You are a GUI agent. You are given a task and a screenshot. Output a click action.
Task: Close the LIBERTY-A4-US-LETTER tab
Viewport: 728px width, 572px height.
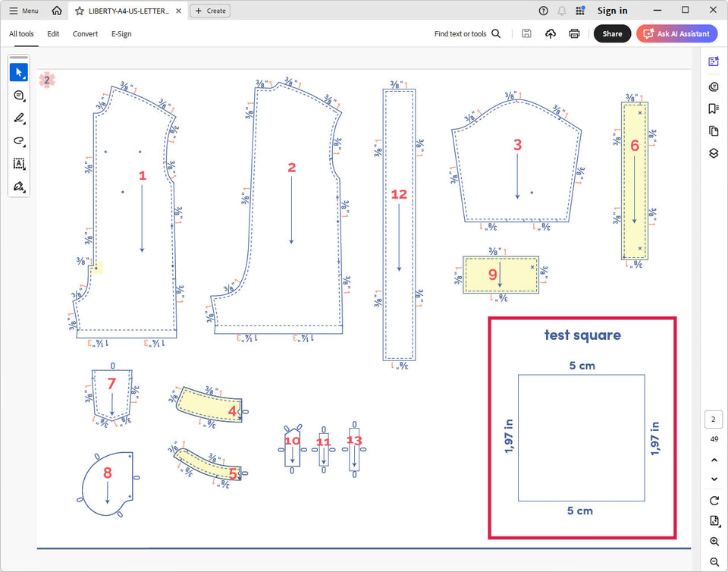coord(178,11)
